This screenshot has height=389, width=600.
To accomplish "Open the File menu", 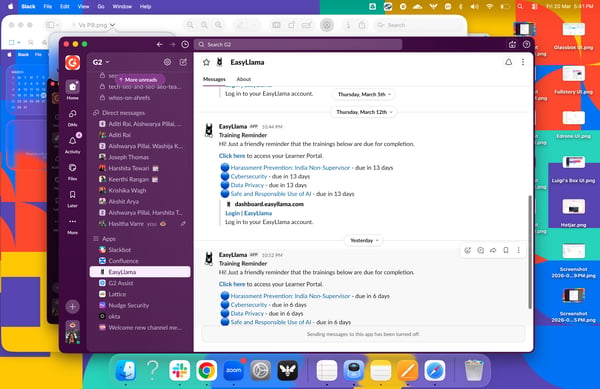I will click(x=47, y=7).
